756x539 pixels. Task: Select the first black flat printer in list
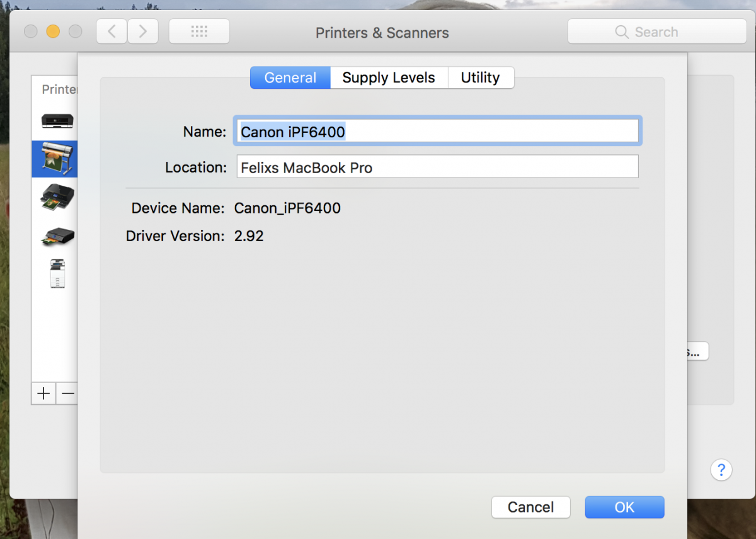click(x=57, y=120)
